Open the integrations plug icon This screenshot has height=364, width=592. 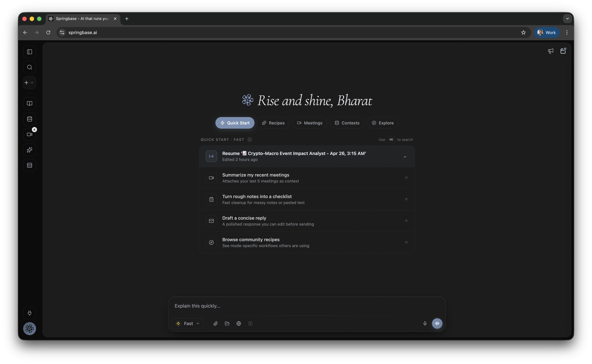point(30,313)
